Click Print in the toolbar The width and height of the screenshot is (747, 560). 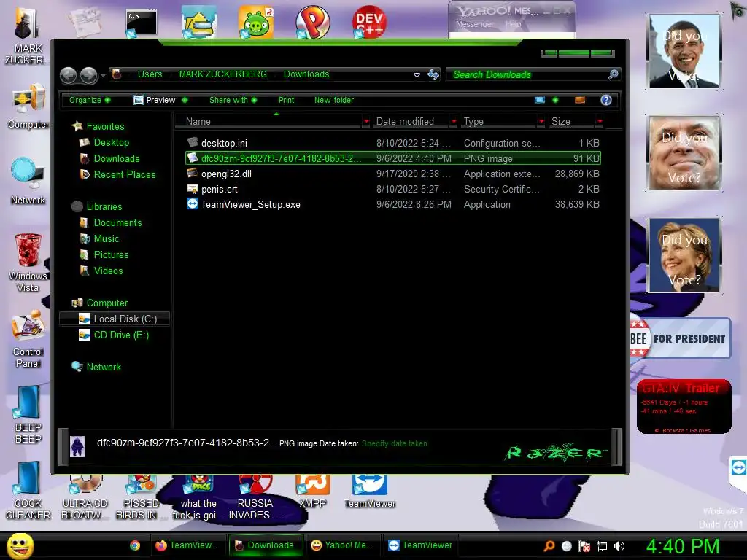coord(286,100)
